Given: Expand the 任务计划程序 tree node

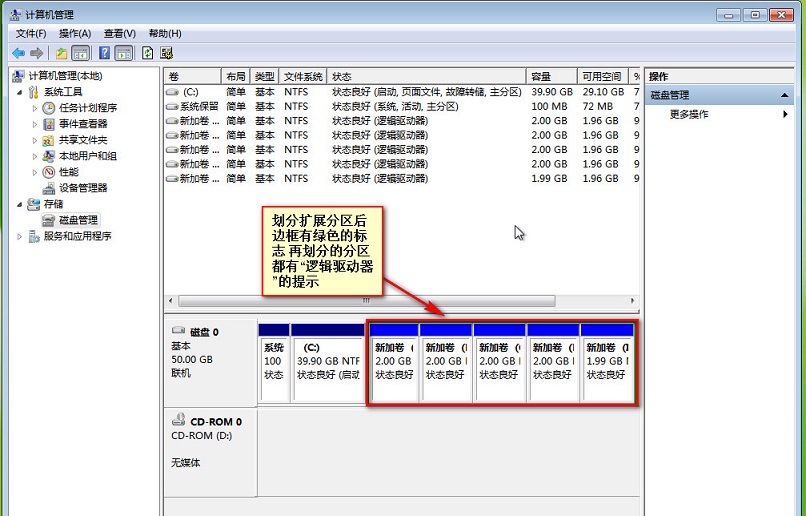Looking at the screenshot, I should 35,108.
